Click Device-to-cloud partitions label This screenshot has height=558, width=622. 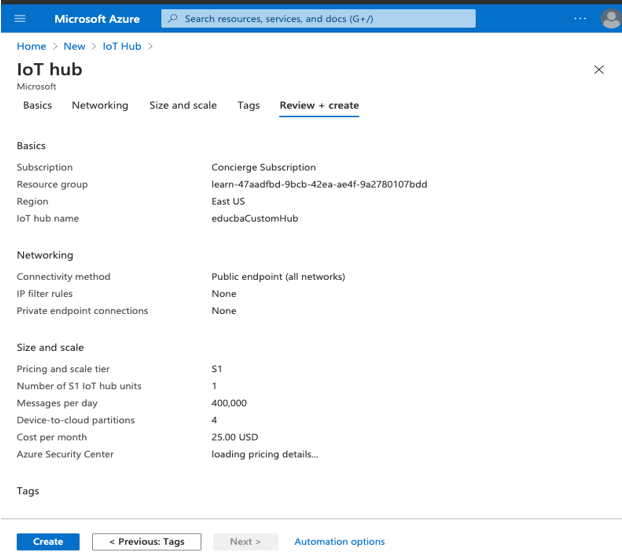tap(75, 420)
